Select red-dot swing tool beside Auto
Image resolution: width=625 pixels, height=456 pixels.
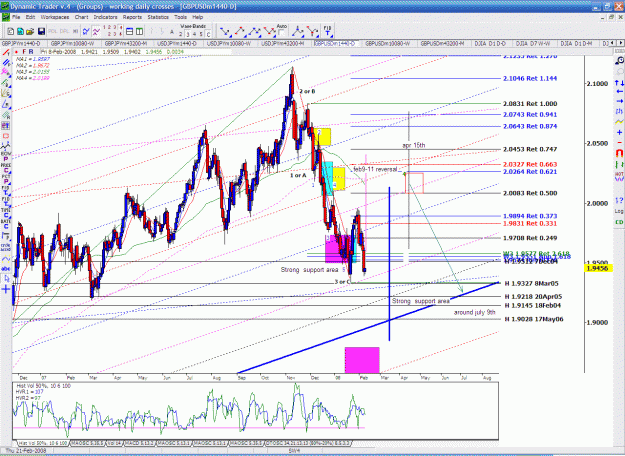[x=270, y=31]
